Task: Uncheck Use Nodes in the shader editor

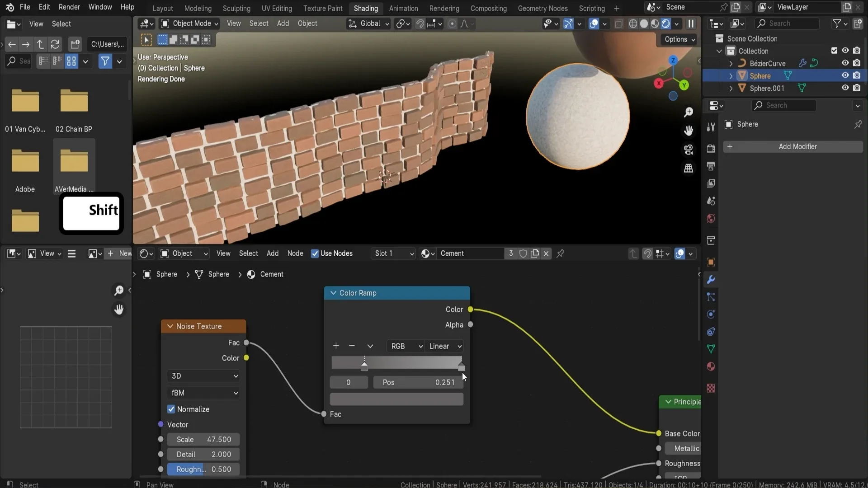Action: click(315, 253)
